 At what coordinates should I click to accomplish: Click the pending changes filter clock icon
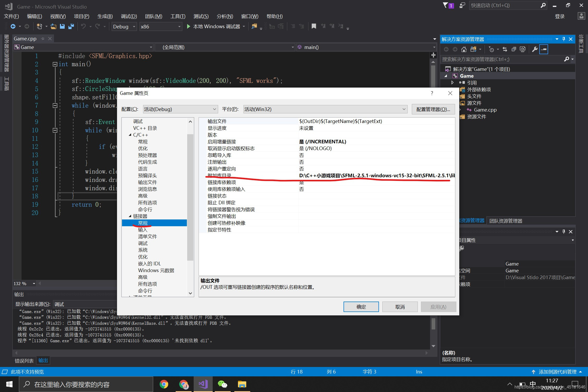coord(491,49)
